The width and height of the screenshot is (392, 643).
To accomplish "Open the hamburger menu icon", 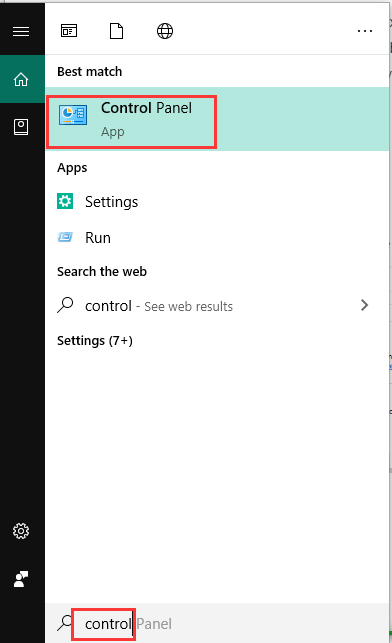I will [21, 31].
